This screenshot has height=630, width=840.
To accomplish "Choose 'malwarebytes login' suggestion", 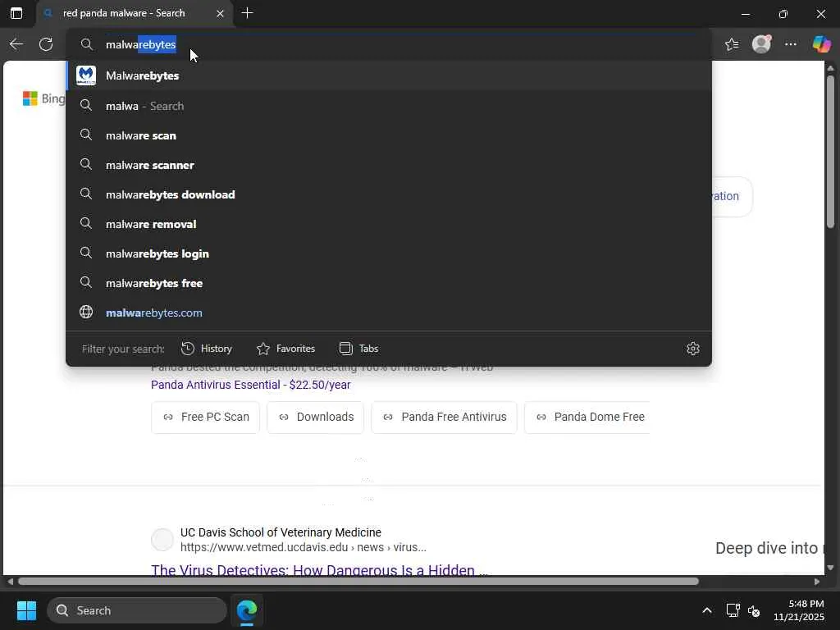I will (389, 253).
